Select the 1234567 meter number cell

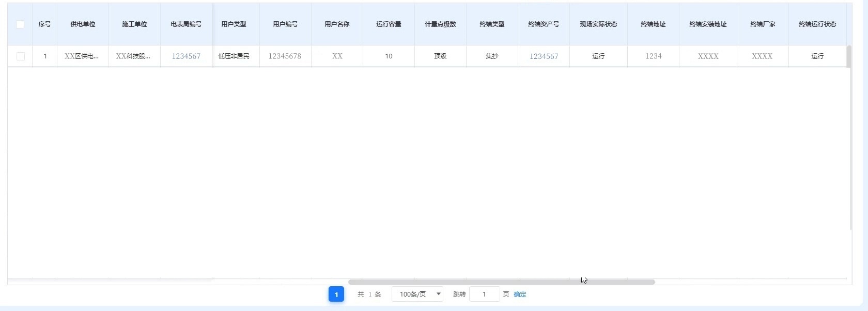[186, 56]
